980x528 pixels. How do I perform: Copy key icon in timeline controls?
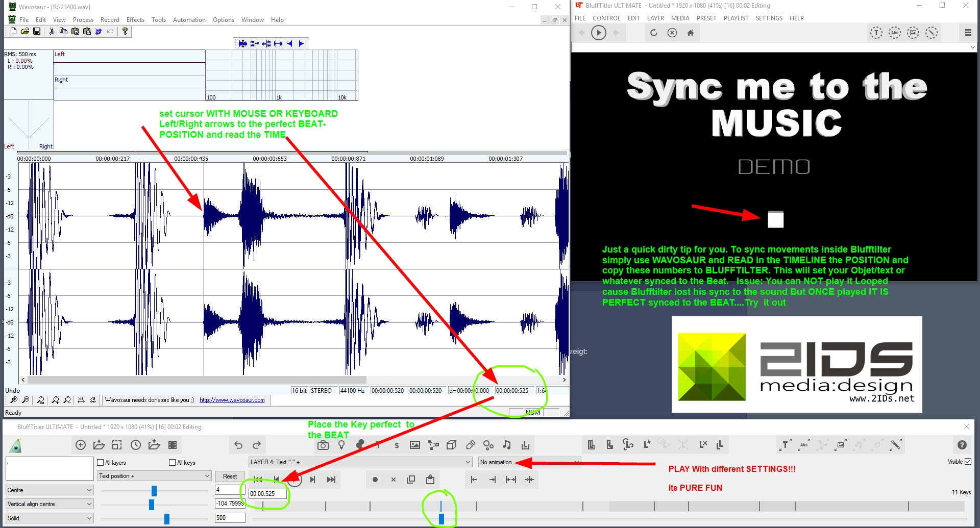click(411, 480)
